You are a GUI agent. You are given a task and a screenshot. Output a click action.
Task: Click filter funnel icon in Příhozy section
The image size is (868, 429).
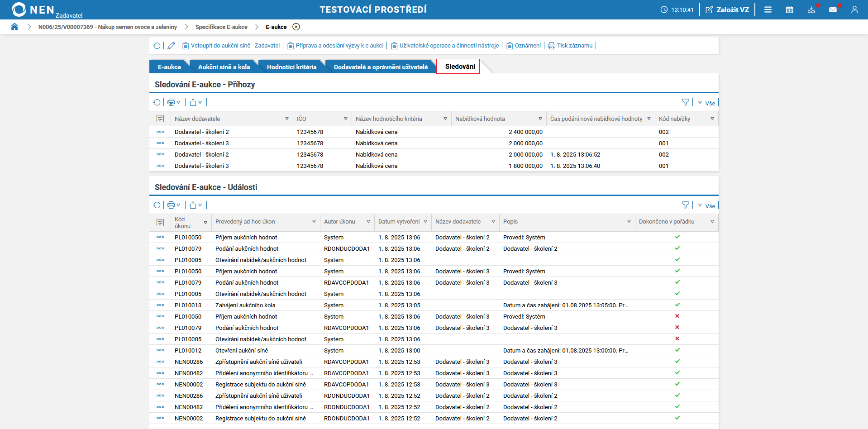coord(686,103)
